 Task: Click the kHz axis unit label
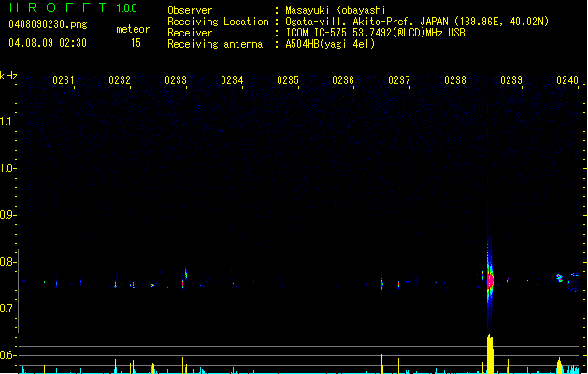[x=8, y=76]
